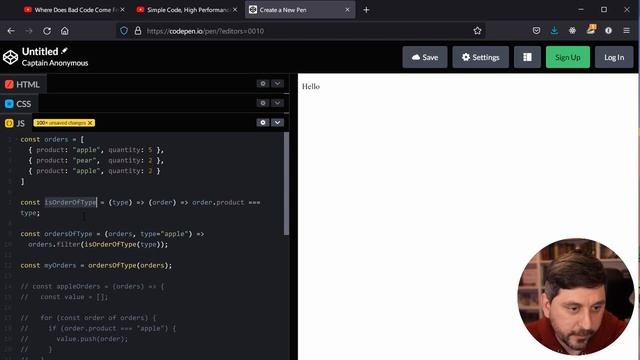
Task: Click the Captain Anonymous author name
Action: [x=55, y=63]
